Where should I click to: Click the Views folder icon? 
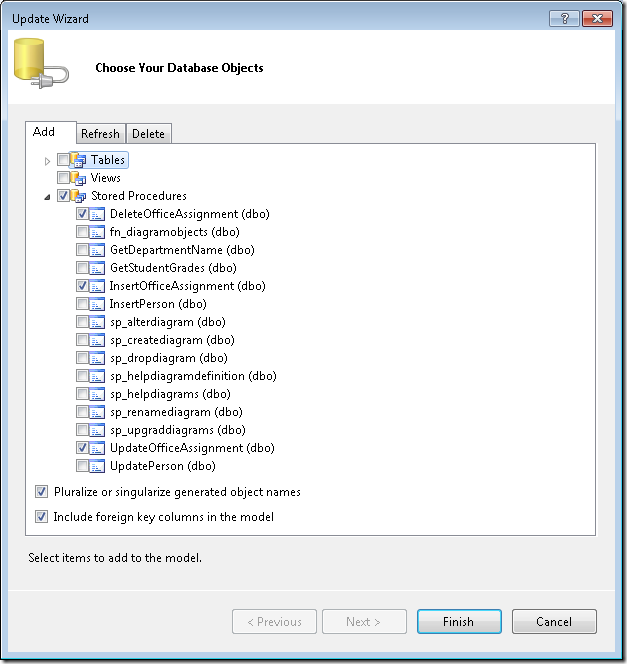[78, 178]
